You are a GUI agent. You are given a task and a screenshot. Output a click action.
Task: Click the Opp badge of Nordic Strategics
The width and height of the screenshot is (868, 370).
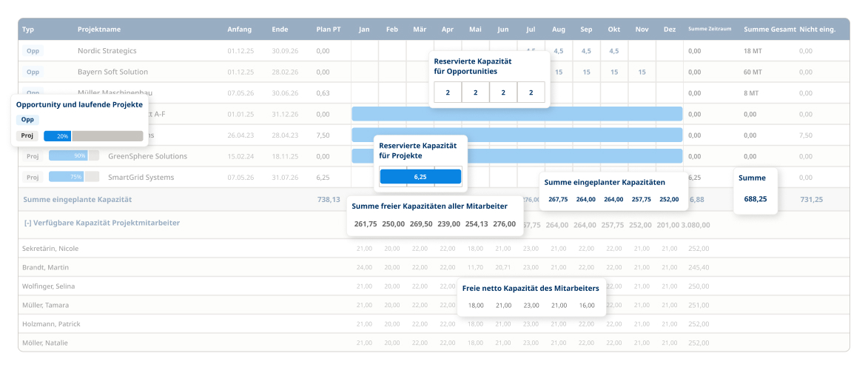point(33,51)
